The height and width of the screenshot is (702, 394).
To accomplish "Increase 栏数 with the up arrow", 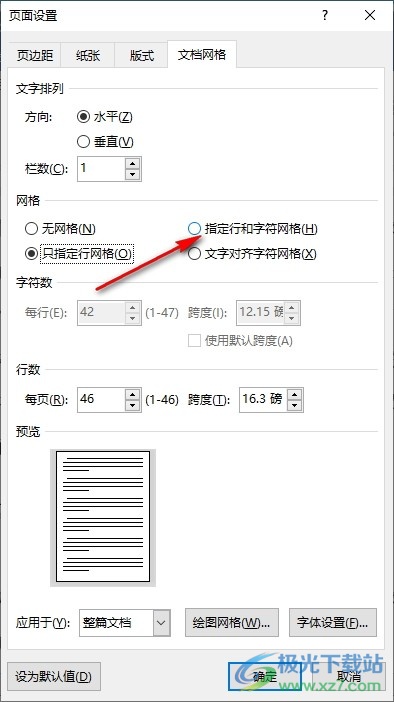I will pos(133,163).
